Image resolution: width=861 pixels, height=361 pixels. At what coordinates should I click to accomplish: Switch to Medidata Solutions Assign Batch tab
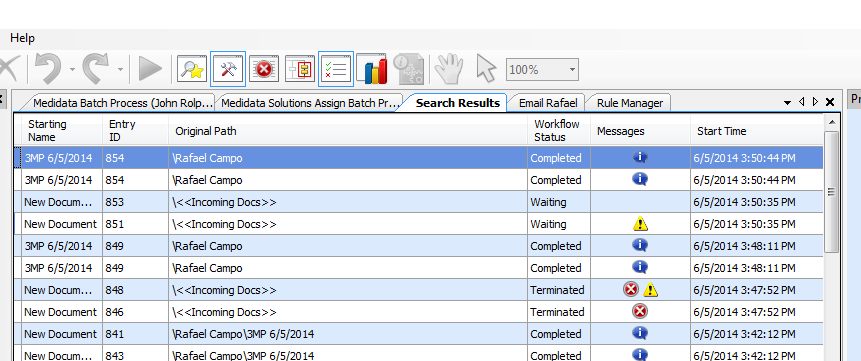pos(310,103)
